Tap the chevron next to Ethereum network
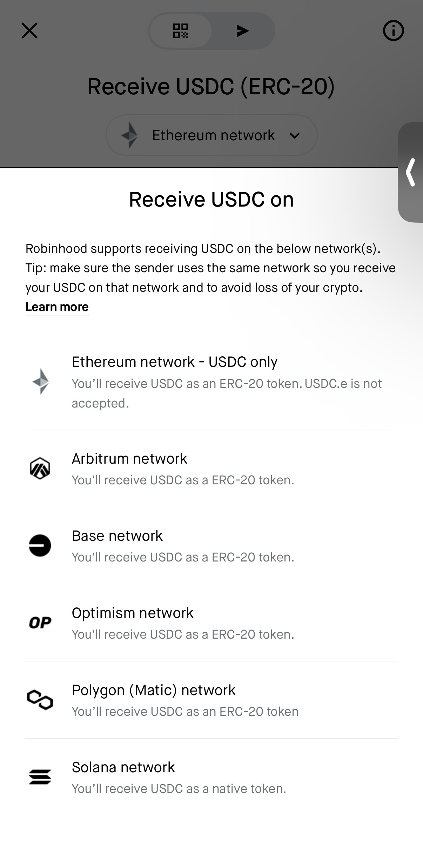The width and height of the screenshot is (423, 868). click(295, 136)
